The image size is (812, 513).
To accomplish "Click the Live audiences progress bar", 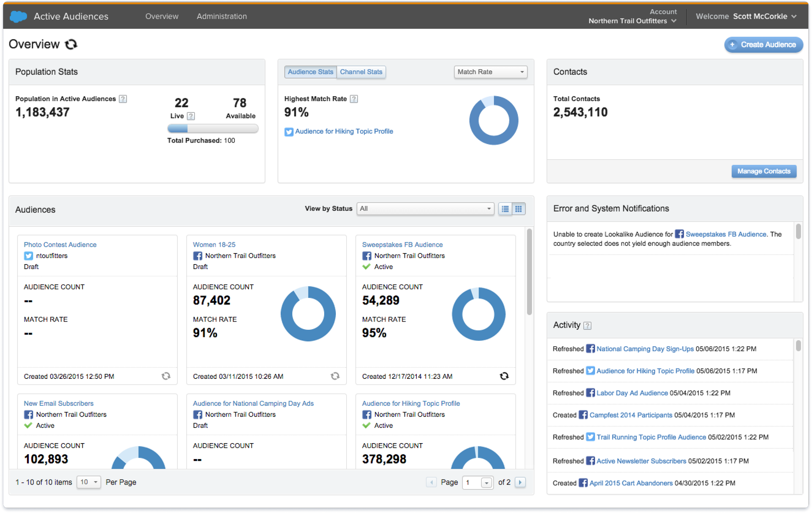I will (213, 129).
